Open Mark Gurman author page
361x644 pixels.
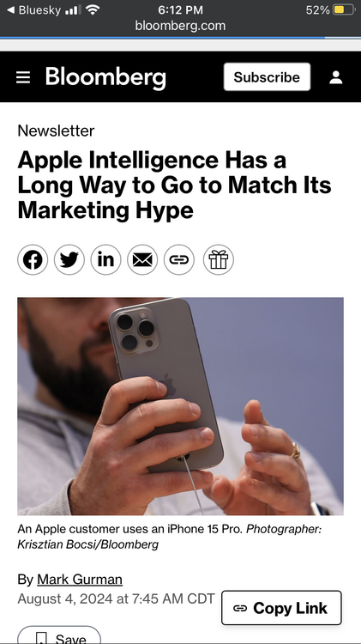pyautogui.click(x=80, y=580)
